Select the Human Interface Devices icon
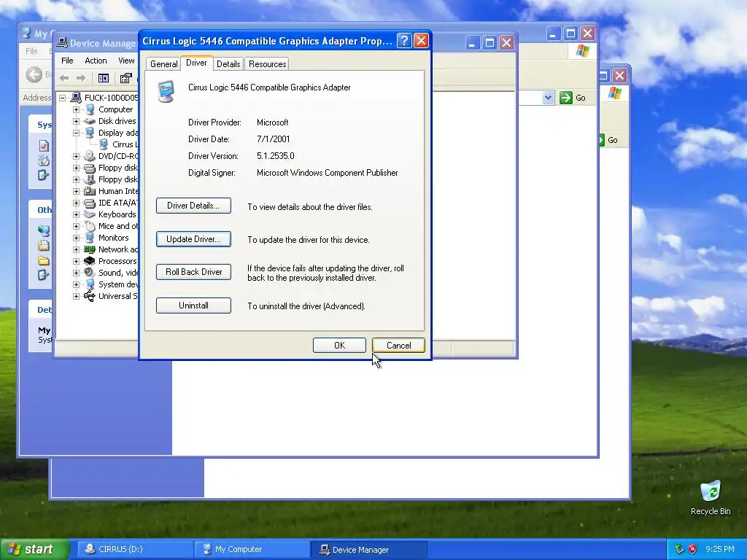 point(90,191)
